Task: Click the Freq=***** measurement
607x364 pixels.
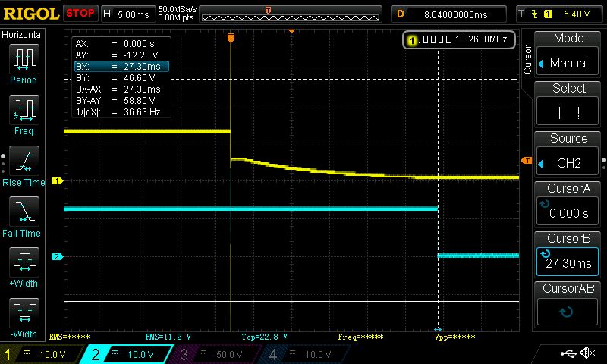Action: 360,337
